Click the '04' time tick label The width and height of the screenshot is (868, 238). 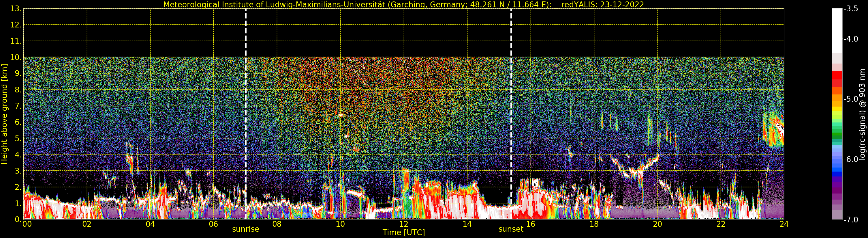(x=150, y=224)
